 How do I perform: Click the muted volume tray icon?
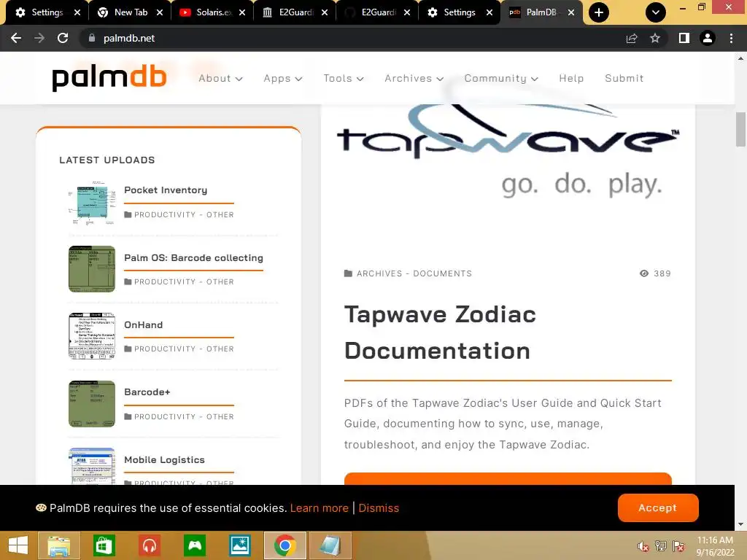tap(643, 546)
